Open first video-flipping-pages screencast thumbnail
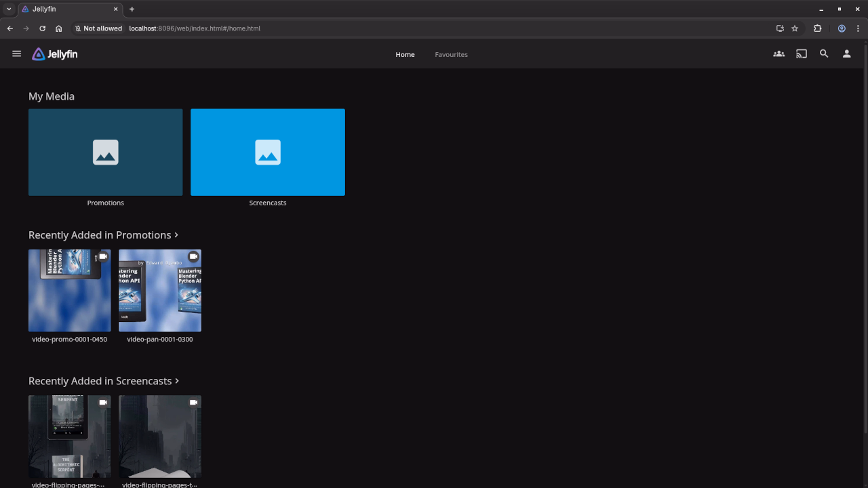 [x=70, y=436]
